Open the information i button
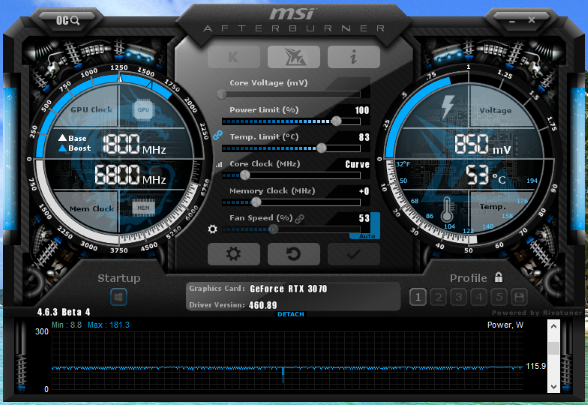Image resolution: width=588 pixels, height=405 pixels. (x=354, y=57)
